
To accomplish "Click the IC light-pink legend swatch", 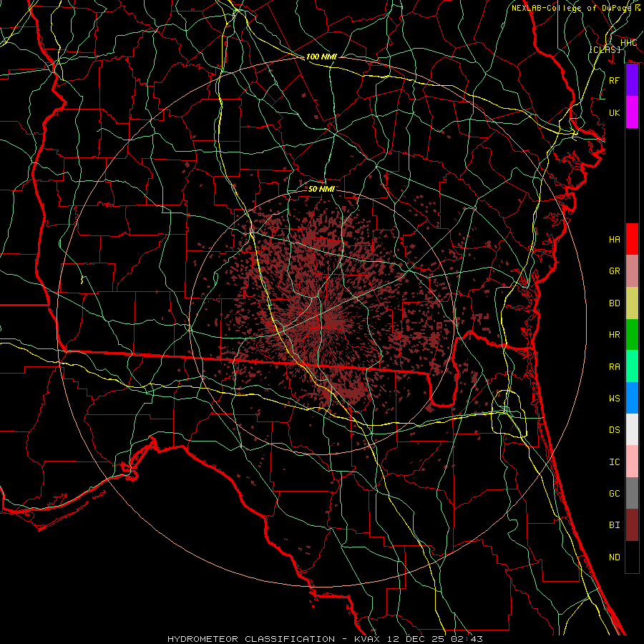I will [x=632, y=462].
